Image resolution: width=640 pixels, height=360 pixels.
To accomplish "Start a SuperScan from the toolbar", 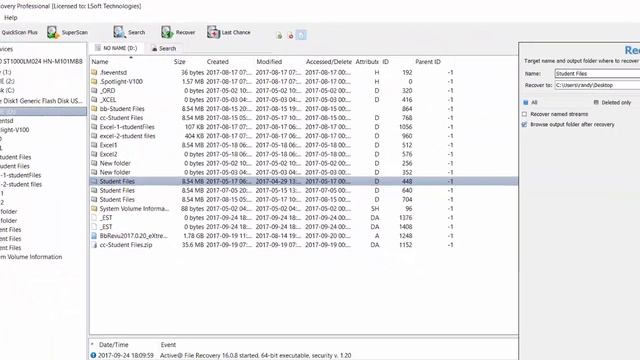I will (x=67, y=32).
